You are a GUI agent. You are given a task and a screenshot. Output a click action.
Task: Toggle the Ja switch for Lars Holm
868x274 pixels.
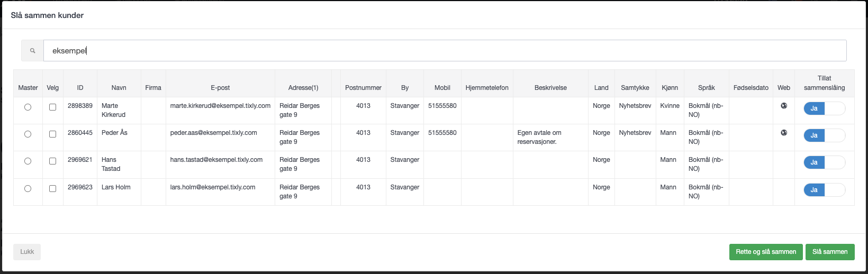point(824,190)
